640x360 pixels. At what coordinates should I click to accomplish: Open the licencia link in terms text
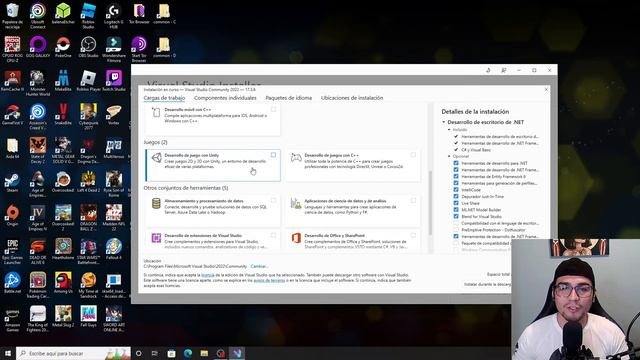click(208, 275)
